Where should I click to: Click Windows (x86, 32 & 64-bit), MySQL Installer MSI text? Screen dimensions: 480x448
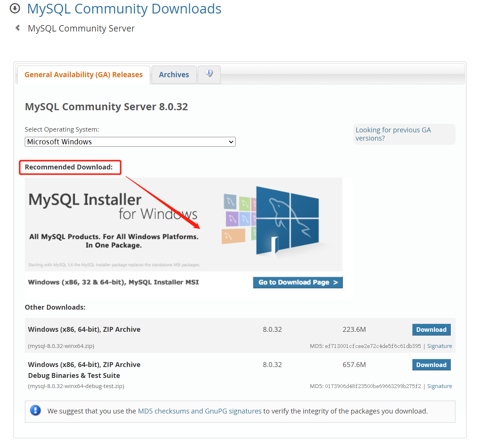tap(113, 282)
